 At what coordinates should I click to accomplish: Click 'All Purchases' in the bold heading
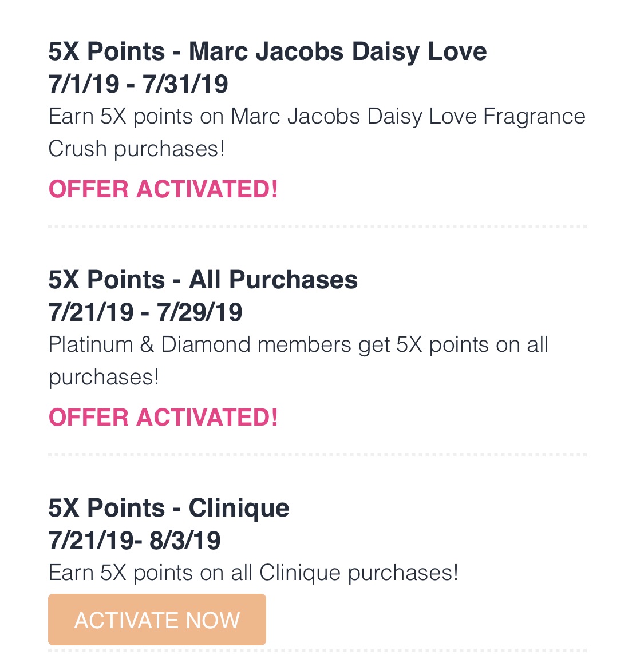pyautogui.click(x=273, y=280)
